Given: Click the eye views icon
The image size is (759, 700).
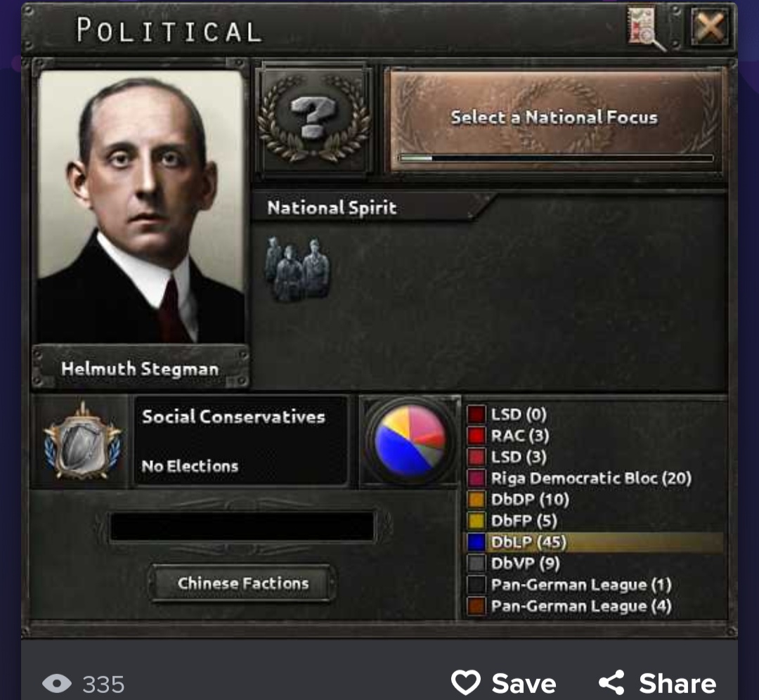Looking at the screenshot, I should pyautogui.click(x=57, y=684).
